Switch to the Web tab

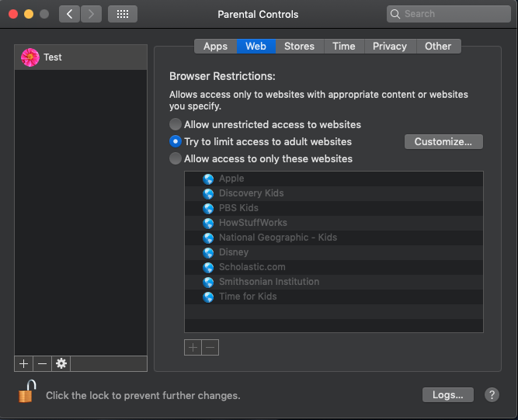pyautogui.click(x=256, y=47)
